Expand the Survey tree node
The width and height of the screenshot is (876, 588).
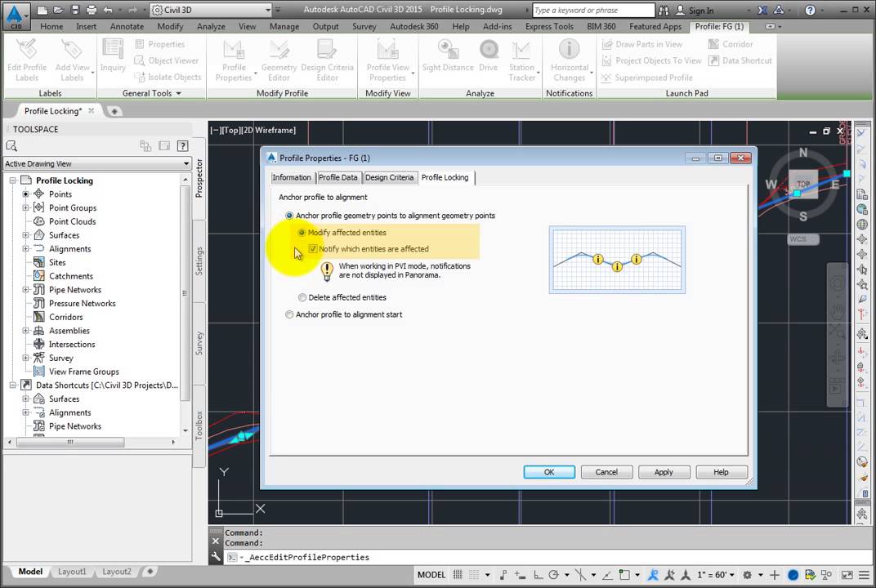pyautogui.click(x=25, y=358)
